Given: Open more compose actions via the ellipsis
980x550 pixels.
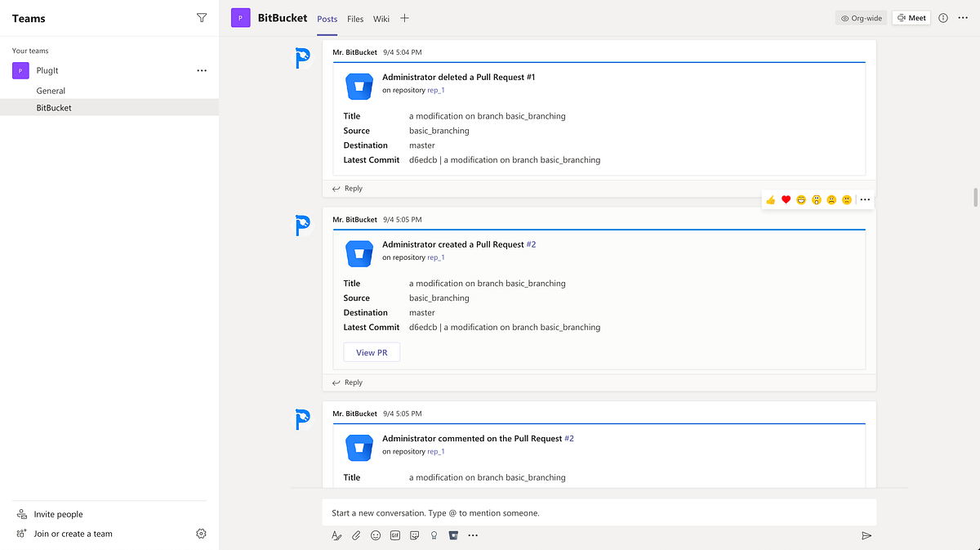Looking at the screenshot, I should point(473,535).
